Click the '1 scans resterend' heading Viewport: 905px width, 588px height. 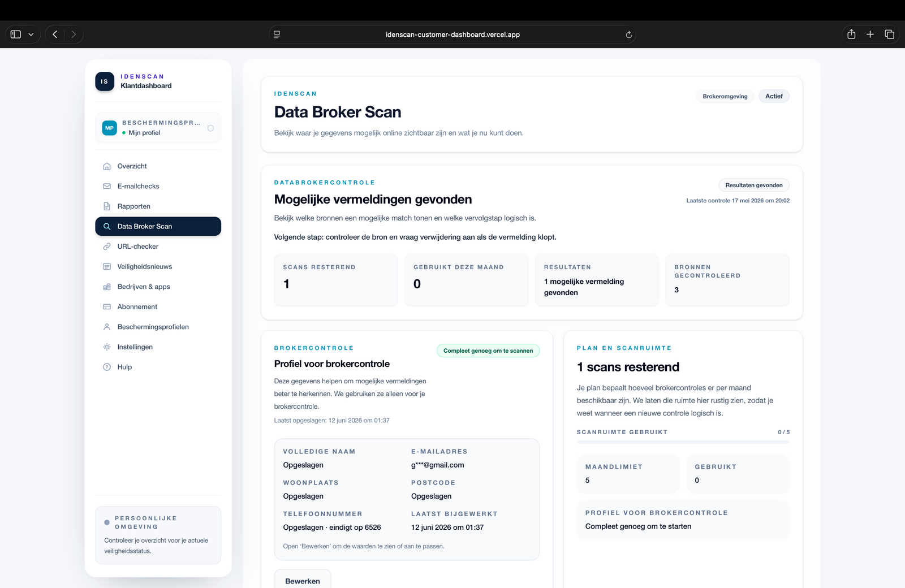click(628, 367)
